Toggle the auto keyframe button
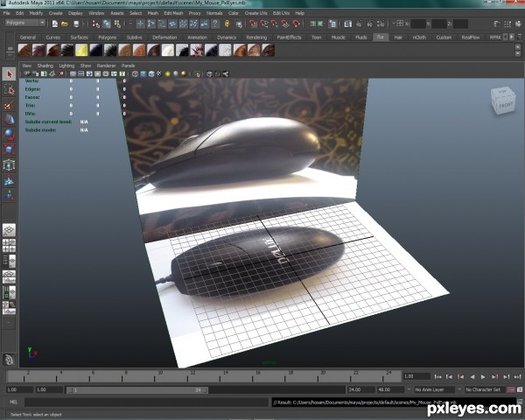Image resolution: width=525 pixels, height=420 pixels. (511, 390)
